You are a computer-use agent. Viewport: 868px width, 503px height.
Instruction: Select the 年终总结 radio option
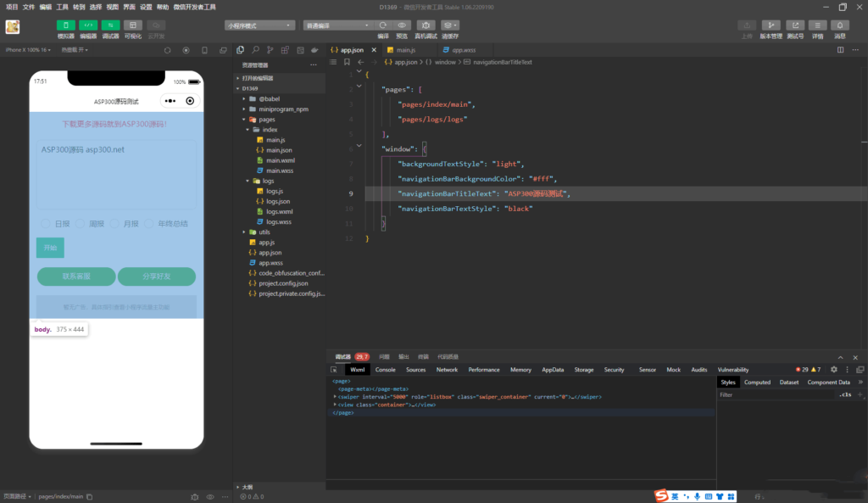click(x=149, y=224)
